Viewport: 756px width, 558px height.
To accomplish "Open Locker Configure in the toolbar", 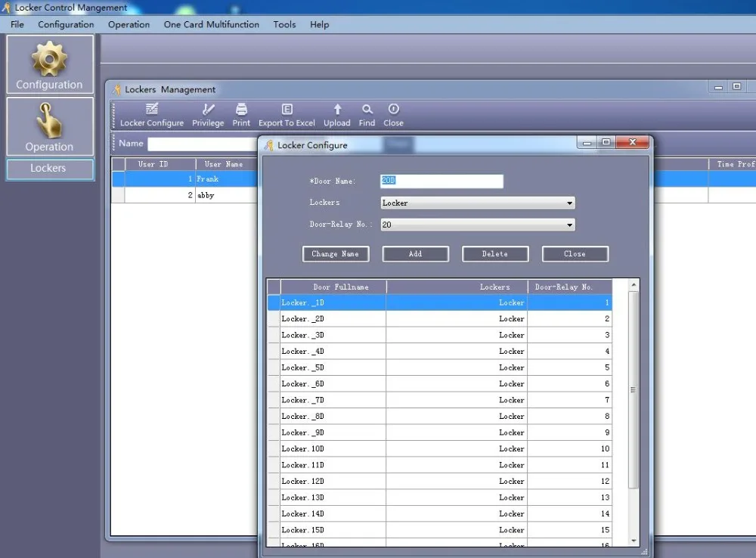I will pos(152,115).
